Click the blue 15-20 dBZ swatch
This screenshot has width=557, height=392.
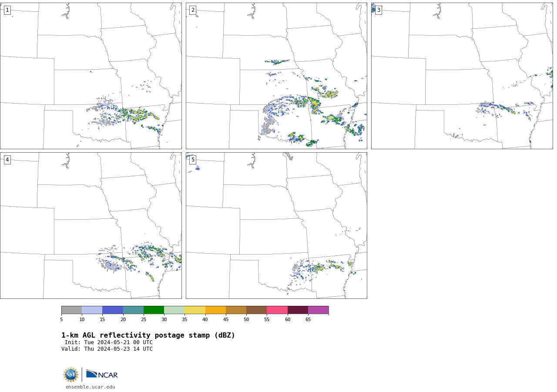pos(113,310)
